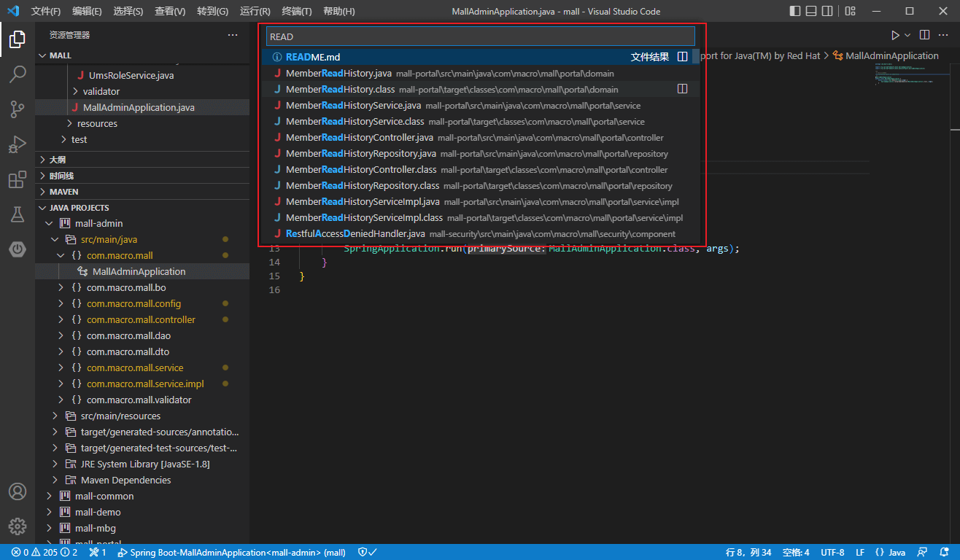
Task: Select README.md in quick open results
Action: 481,57
